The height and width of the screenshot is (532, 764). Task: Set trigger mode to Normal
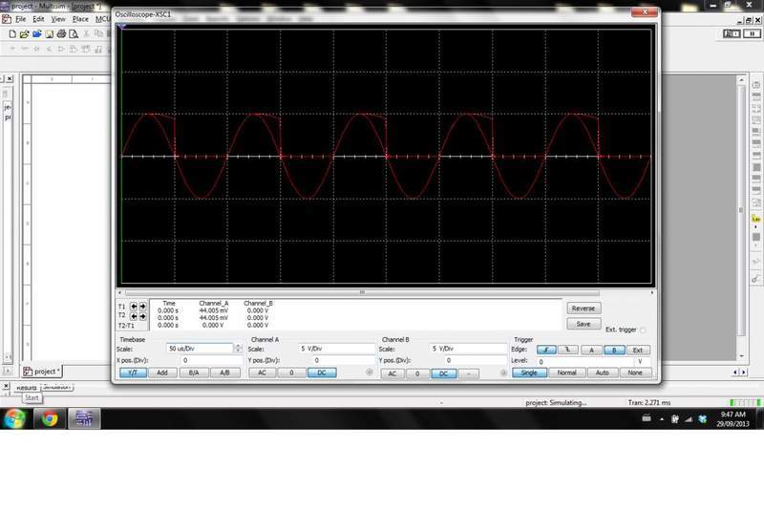[x=566, y=373]
